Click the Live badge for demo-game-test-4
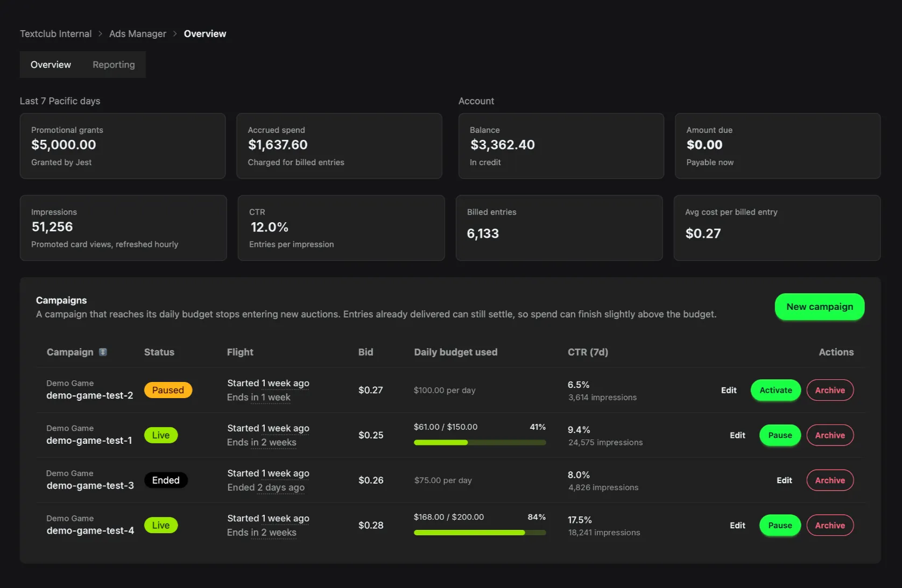The height and width of the screenshot is (588, 902). pos(161,526)
